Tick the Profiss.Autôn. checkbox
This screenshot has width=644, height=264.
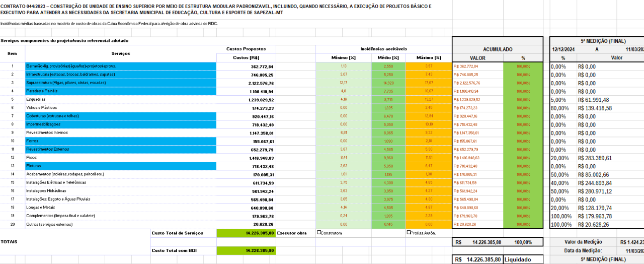[x=409, y=233]
